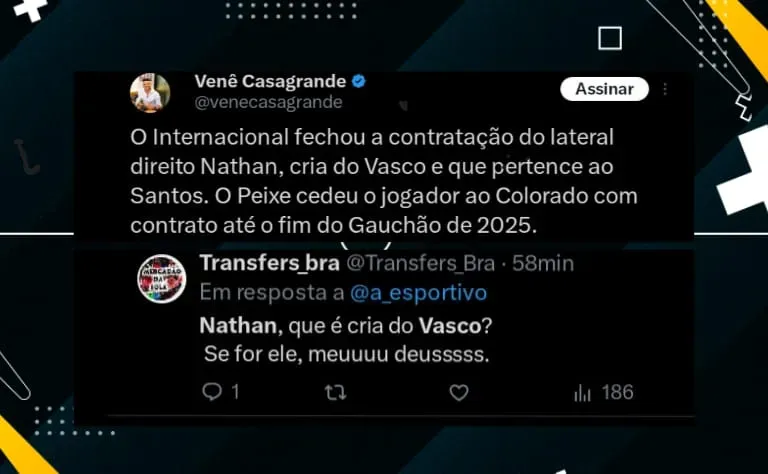768x474 pixels.
Task: Click the white square outline icon
Action: [610, 38]
